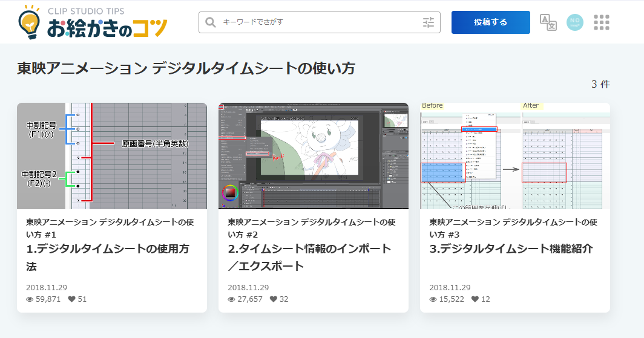This screenshot has width=644, height=338.
Task: Open thumbnail of timesheet usage article #1
Action: coord(112,156)
